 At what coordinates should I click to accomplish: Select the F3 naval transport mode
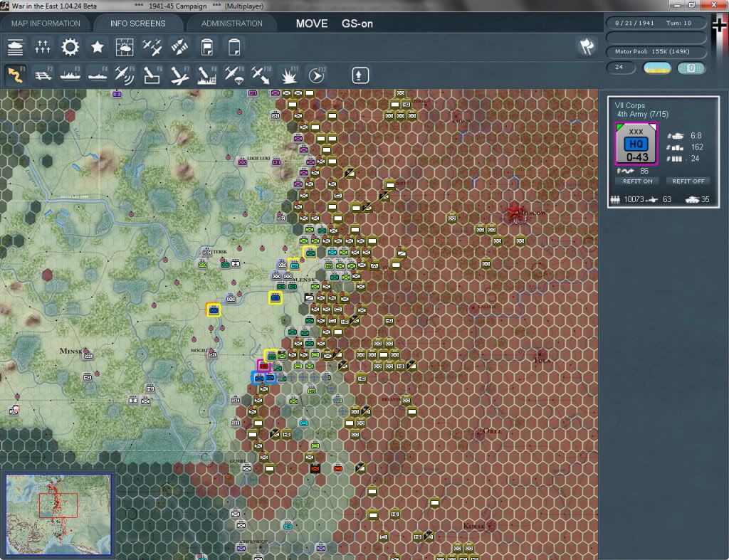tap(70, 75)
